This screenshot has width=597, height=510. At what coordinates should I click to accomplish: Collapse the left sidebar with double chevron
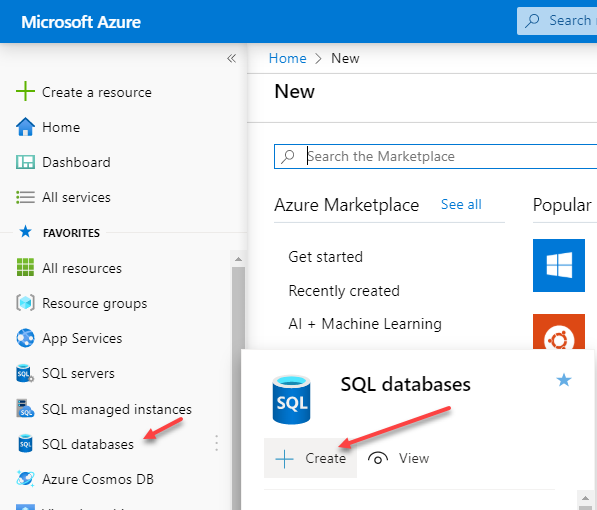pos(231,58)
